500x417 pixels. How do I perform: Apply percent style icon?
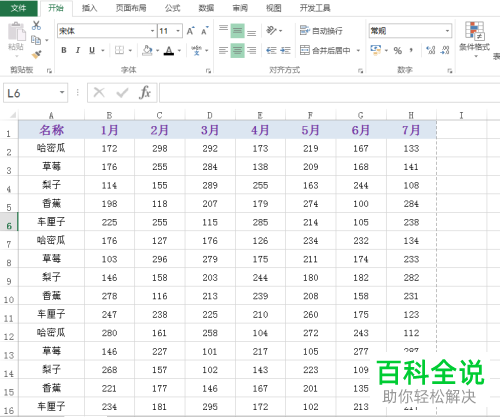point(397,51)
